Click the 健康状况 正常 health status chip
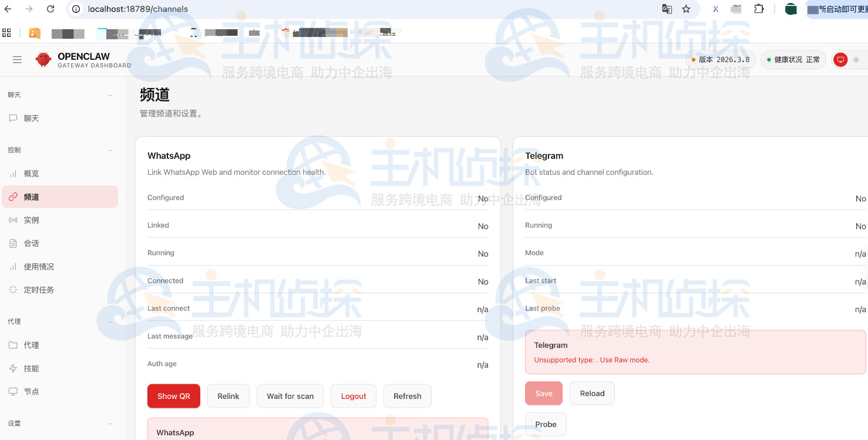Screen dimensions: 868x440 click(x=793, y=59)
